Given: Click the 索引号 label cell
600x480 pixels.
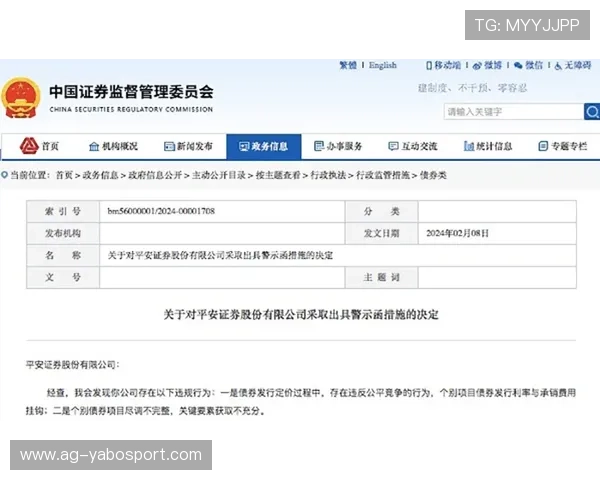Looking at the screenshot, I should coord(63,211).
